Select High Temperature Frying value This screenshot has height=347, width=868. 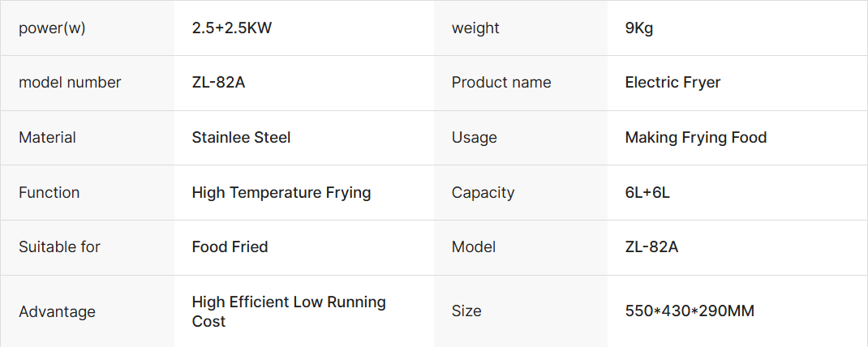[x=281, y=193]
